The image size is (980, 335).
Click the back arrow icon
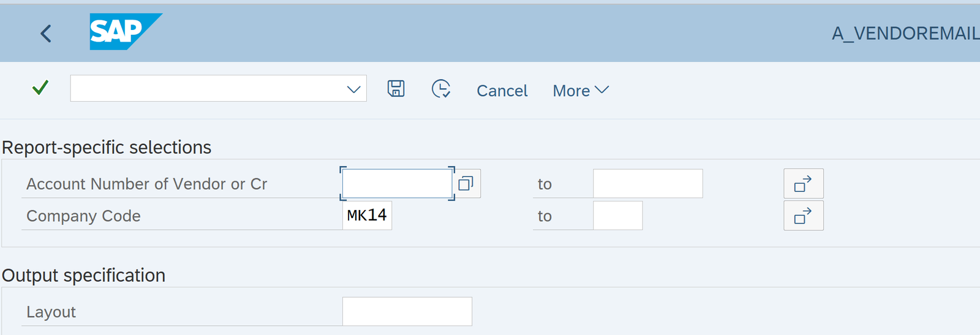tap(46, 33)
